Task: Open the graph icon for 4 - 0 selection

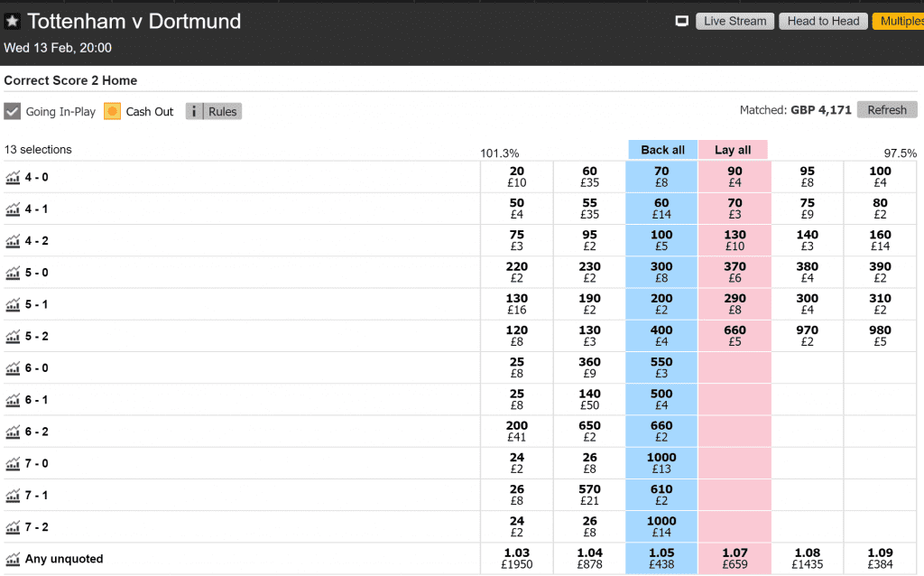Action: click(x=13, y=178)
